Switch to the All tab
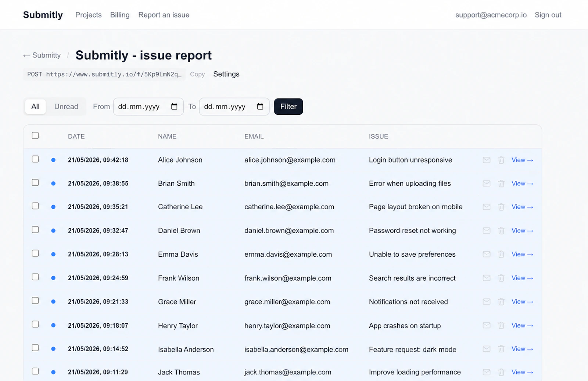This screenshot has width=588, height=381. click(35, 107)
